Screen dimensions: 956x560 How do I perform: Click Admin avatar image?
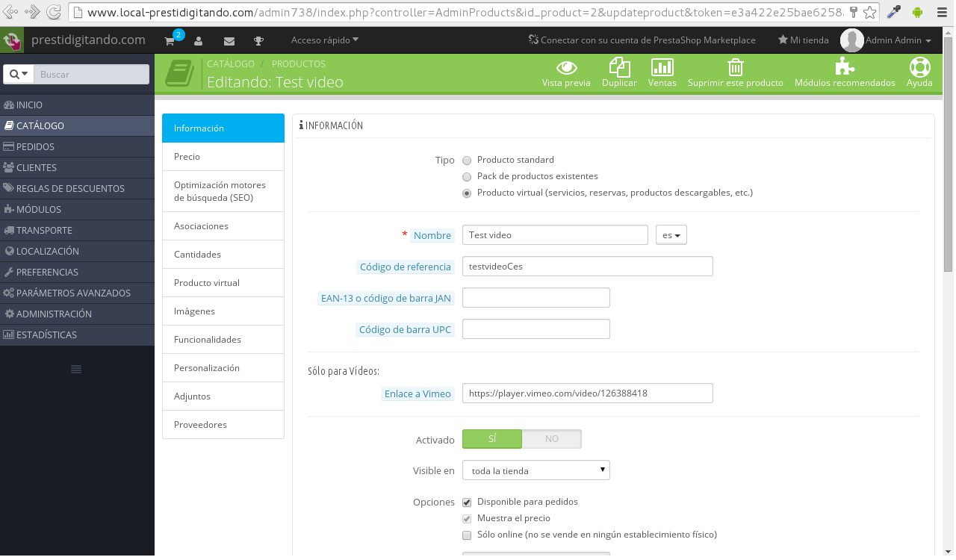click(x=852, y=40)
